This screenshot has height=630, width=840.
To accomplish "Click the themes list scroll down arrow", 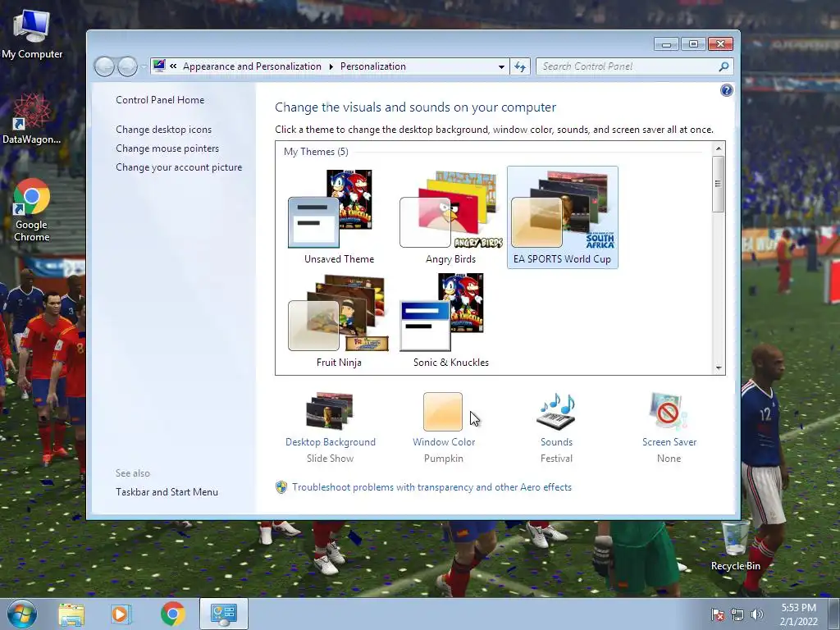I will [x=719, y=368].
